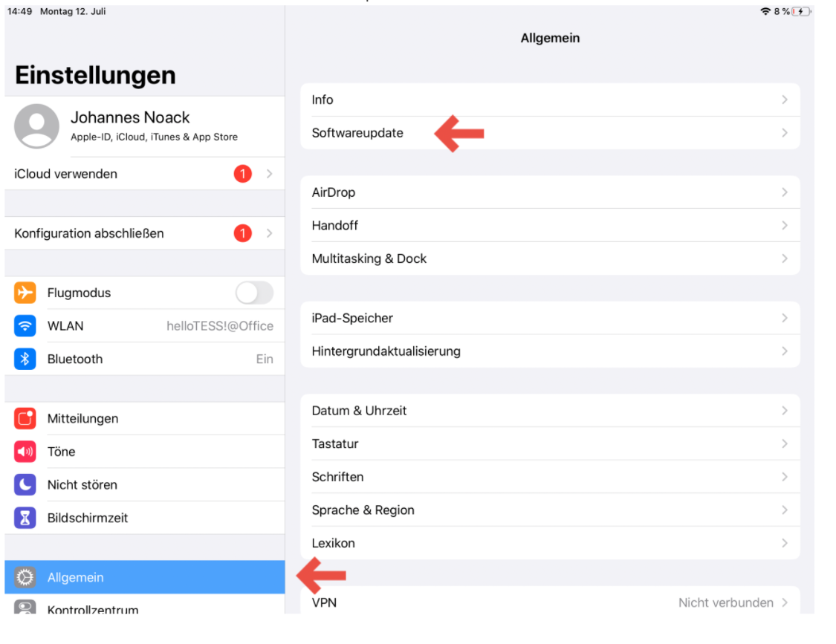Tap the Allgemein gear icon
This screenshot has width=836, height=644.
point(25,577)
